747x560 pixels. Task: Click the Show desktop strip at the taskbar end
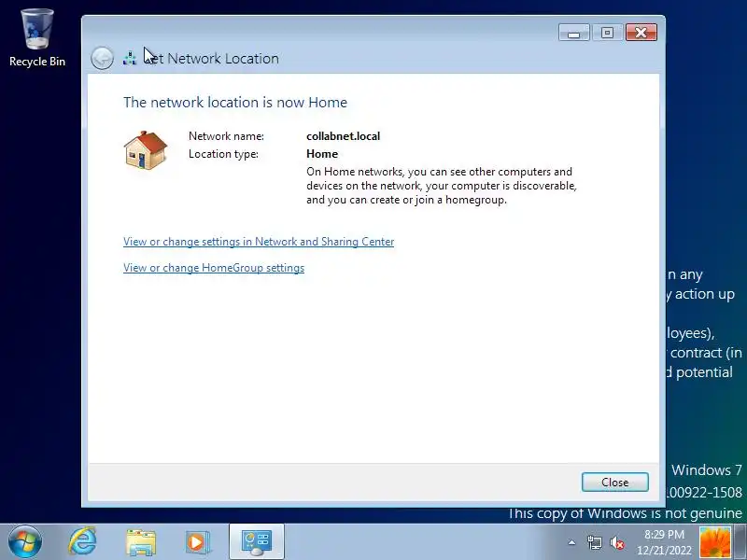coord(740,542)
